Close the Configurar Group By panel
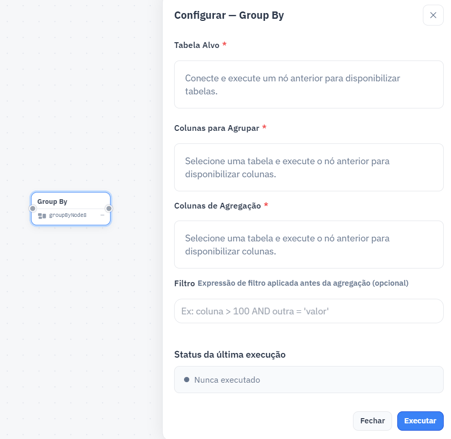This screenshot has height=439, width=451. pos(433,15)
